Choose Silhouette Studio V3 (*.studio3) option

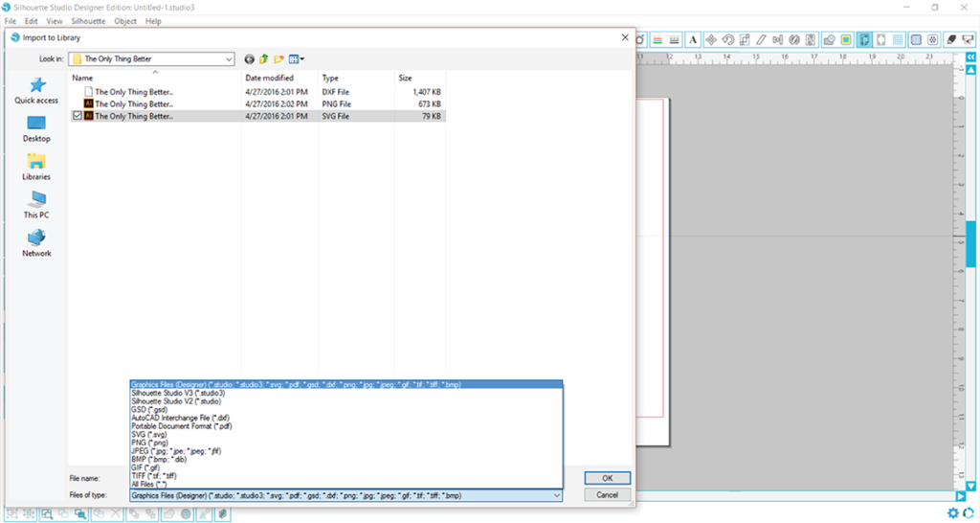[x=178, y=393]
